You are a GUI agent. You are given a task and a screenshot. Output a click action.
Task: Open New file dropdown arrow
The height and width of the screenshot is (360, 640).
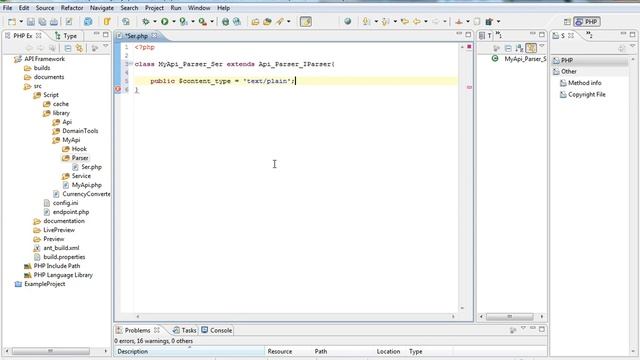tap(21, 22)
